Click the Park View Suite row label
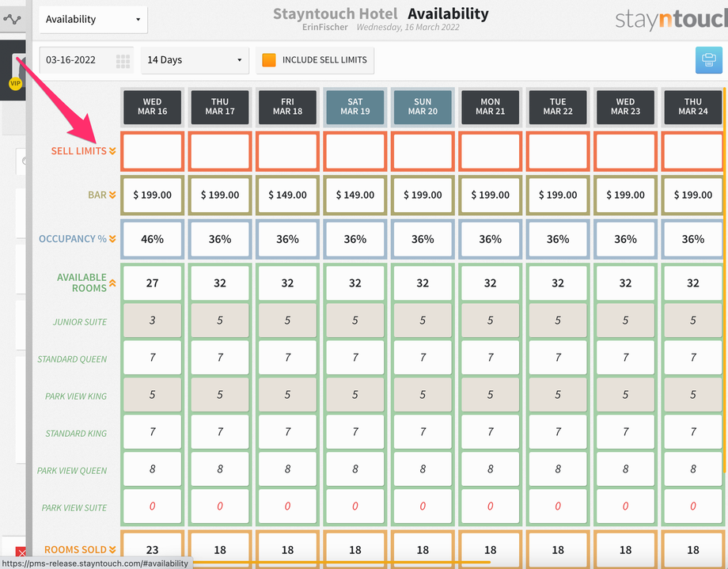 (x=74, y=508)
